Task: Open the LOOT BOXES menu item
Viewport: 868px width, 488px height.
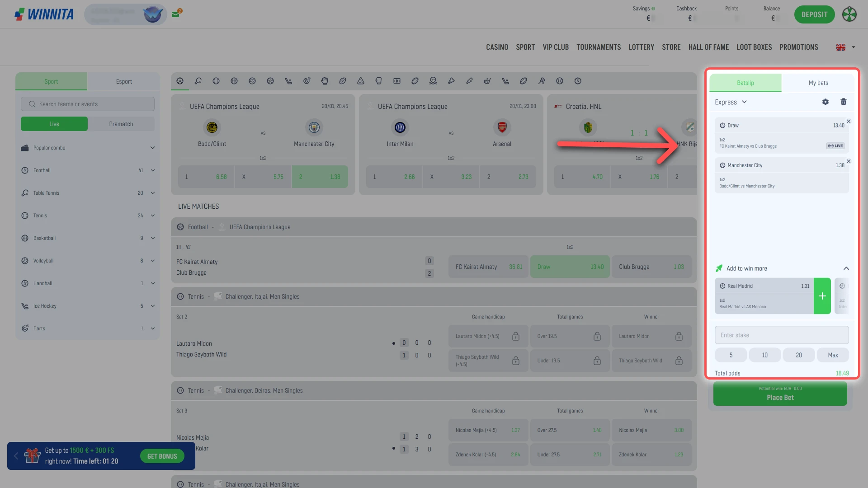Action: [x=754, y=47]
